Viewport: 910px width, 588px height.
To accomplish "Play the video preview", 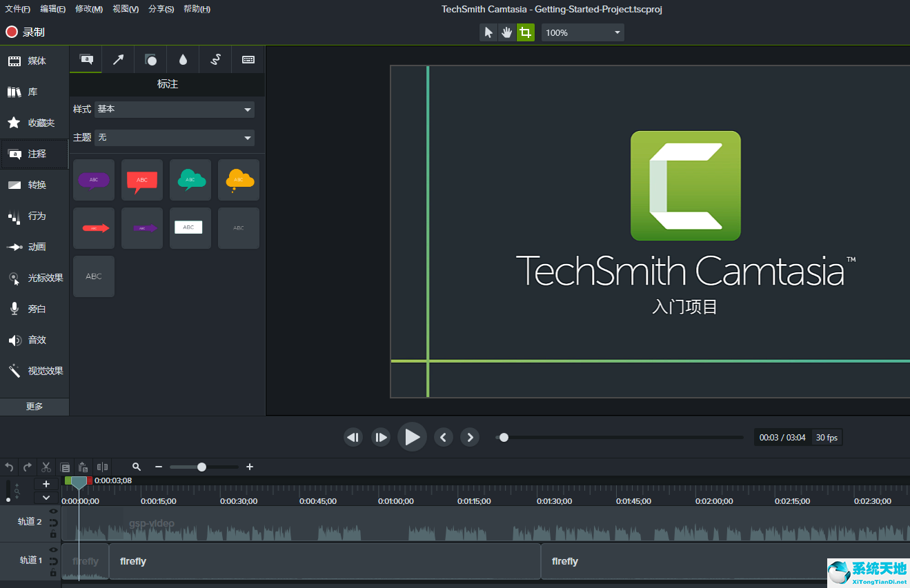I will (x=412, y=437).
